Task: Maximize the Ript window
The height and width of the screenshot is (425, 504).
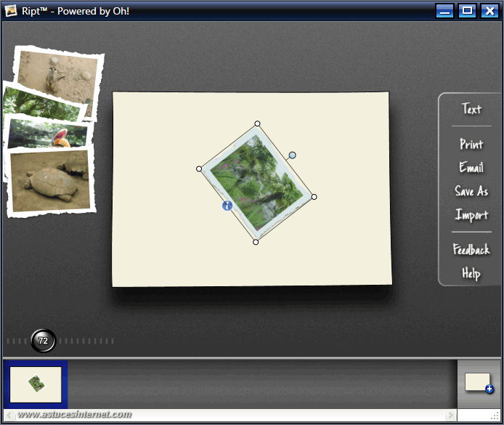Action: (x=467, y=11)
